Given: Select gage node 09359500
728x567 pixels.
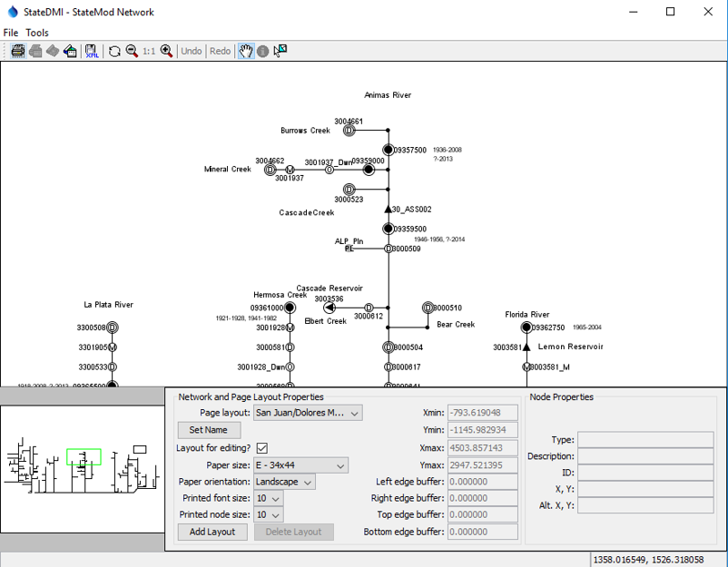Looking at the screenshot, I should click(389, 229).
